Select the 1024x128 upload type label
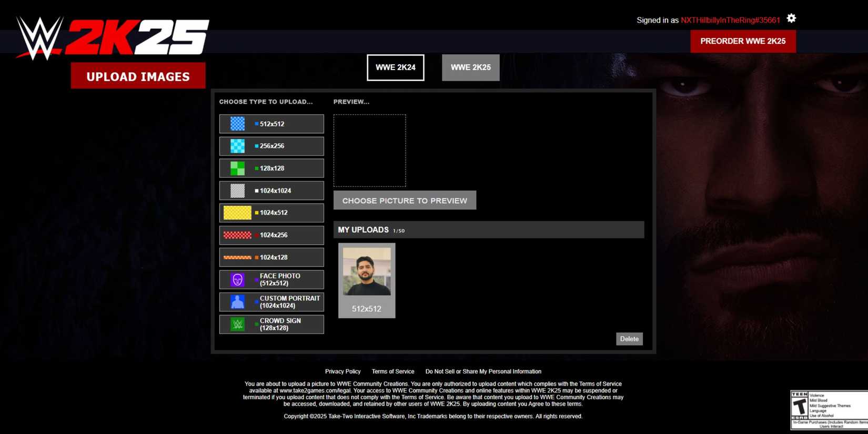 pyautogui.click(x=274, y=258)
